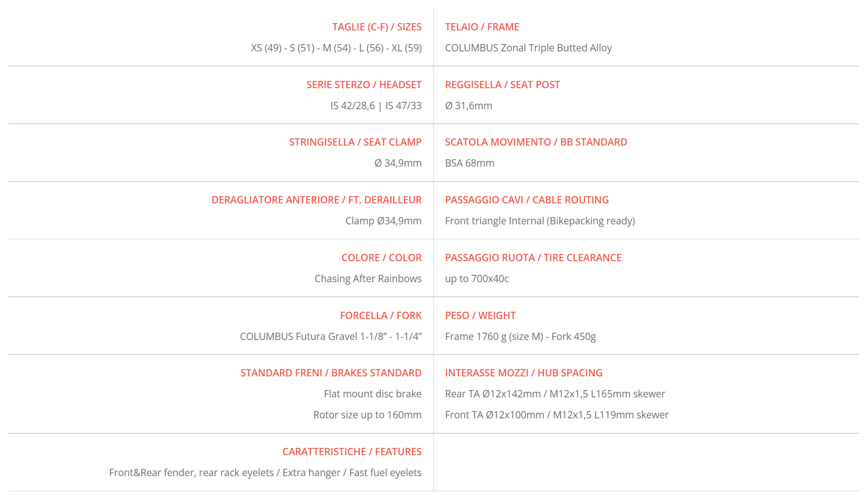868x495 pixels.
Task: Click the sizes list starting with XS (49)
Action: point(336,48)
